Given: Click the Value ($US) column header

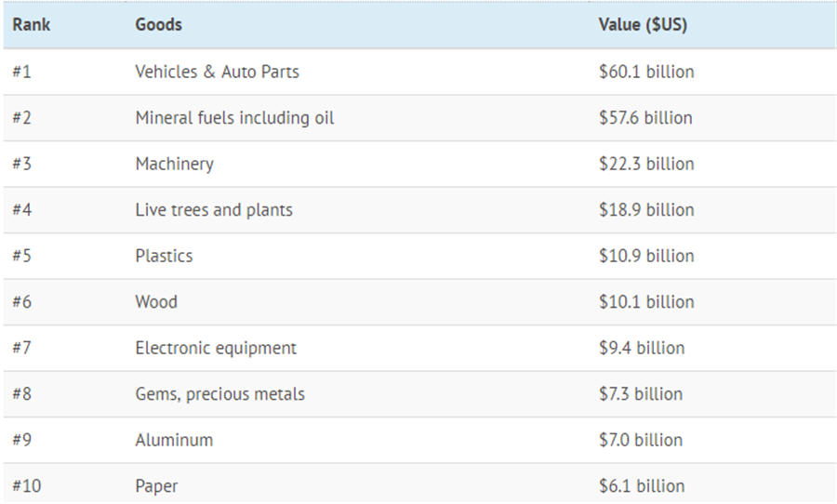Looking at the screenshot, I should point(643,25).
